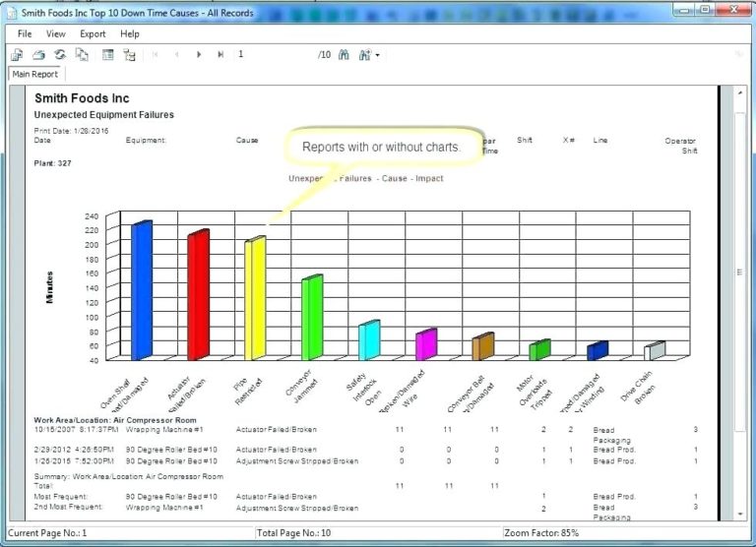Click the 'Smith Foods Inc' report heading
This screenshot has height=547, width=756.
click(x=82, y=98)
